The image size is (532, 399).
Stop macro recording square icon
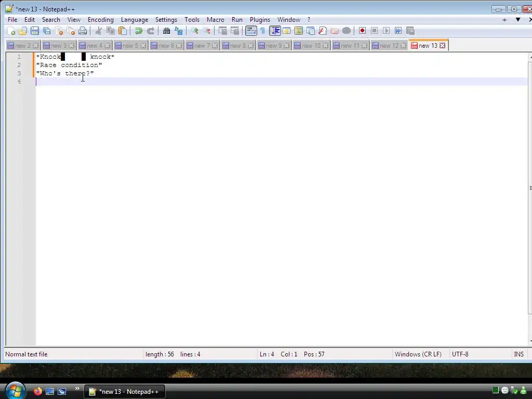click(374, 31)
